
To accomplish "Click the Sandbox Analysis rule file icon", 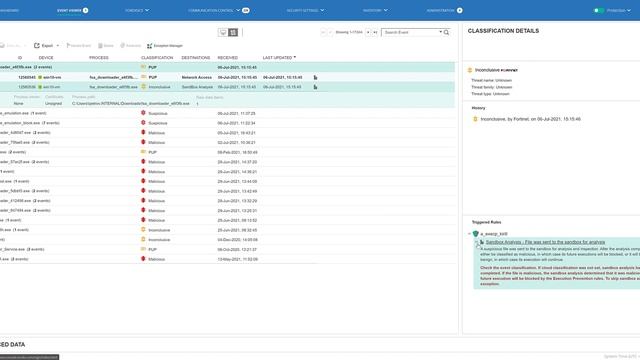I will click(482, 242).
